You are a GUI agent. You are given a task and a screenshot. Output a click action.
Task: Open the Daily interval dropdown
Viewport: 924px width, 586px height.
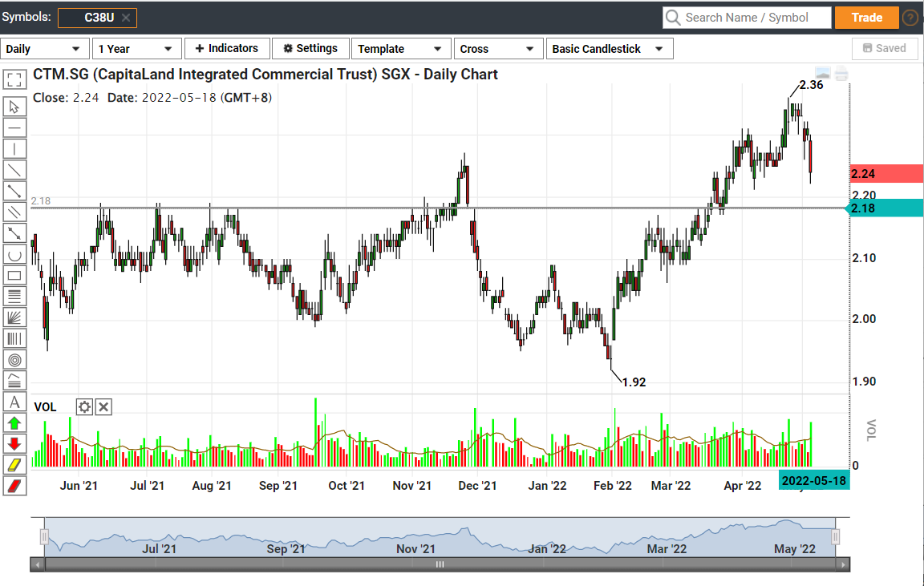[x=44, y=49]
